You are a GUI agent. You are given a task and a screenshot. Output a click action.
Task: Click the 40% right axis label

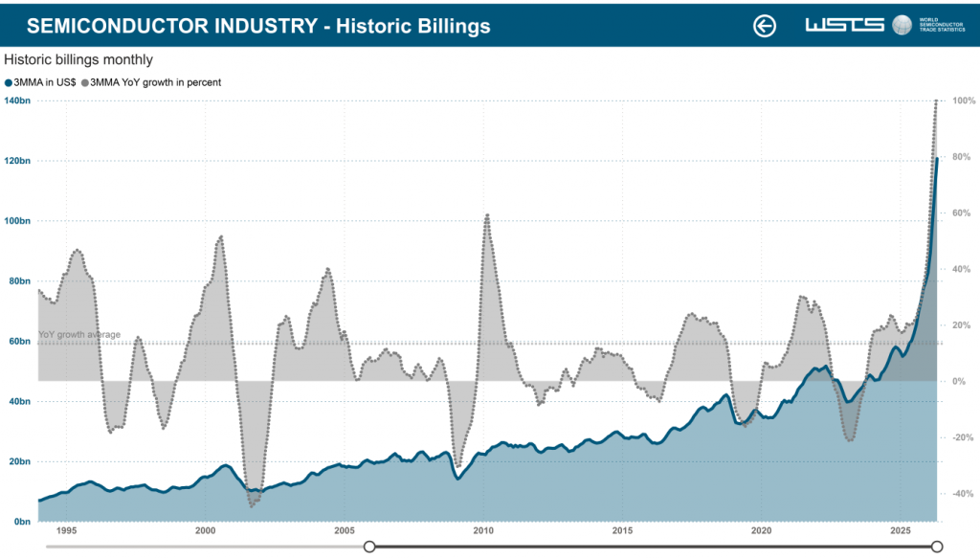click(961, 270)
